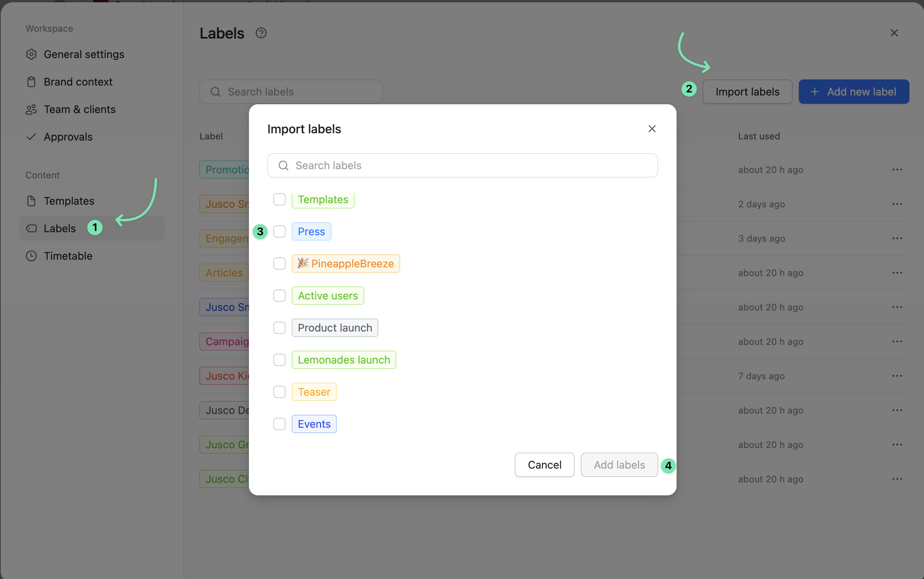This screenshot has height=579, width=924.
Task: Open three-dot menu for 2 days ago row
Action: pos(897,204)
